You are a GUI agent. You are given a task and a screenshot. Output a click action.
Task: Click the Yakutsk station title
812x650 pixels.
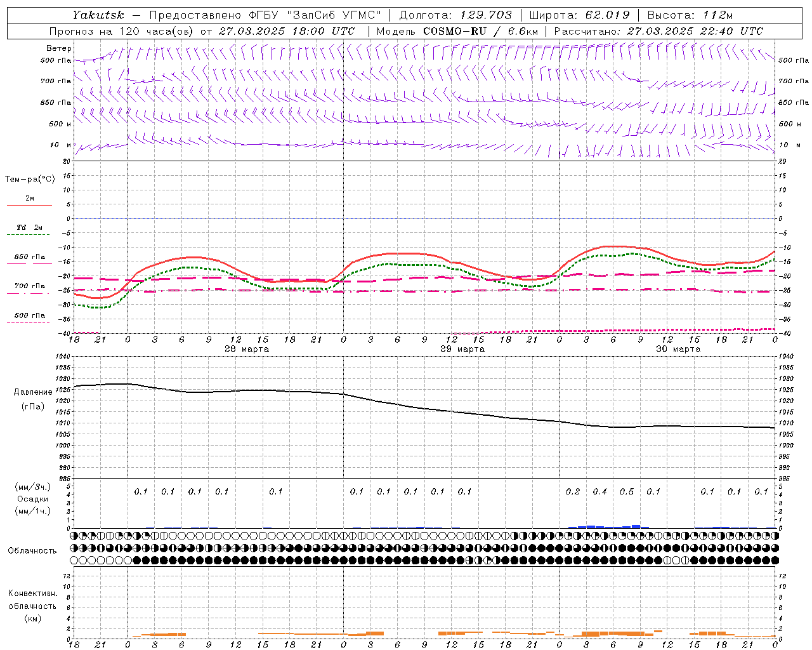tap(98, 15)
